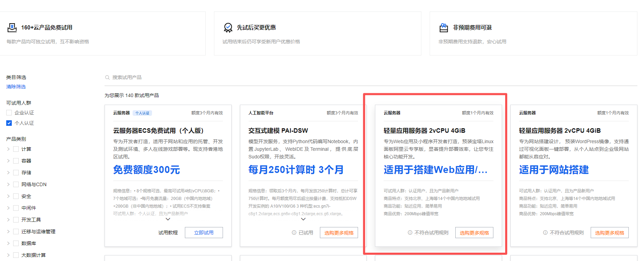The width and height of the screenshot is (644, 261).
Task: Expand the 数据库 category chevron
Action: [x=8, y=243]
